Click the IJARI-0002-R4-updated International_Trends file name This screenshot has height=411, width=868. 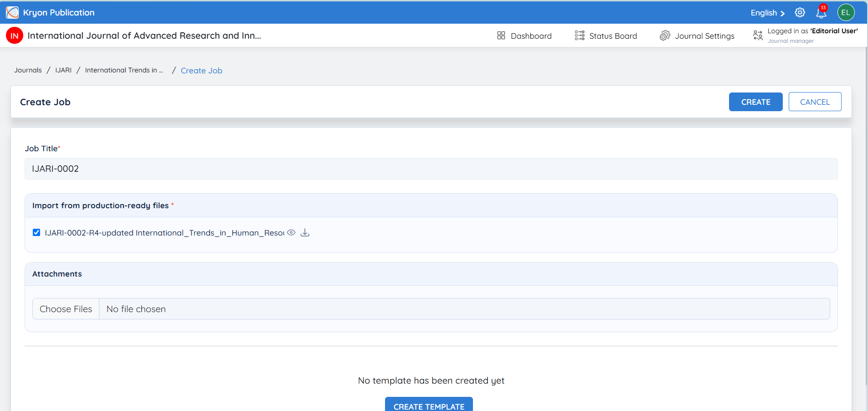point(164,233)
